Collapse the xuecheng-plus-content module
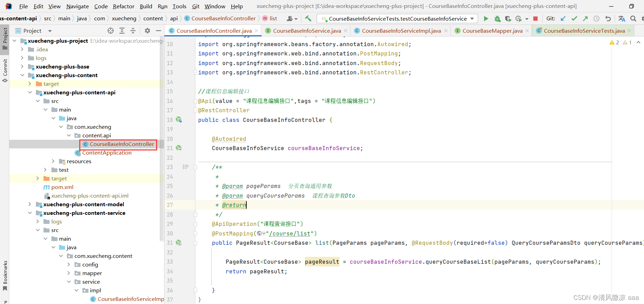The width and height of the screenshot is (644, 304). (x=22, y=75)
